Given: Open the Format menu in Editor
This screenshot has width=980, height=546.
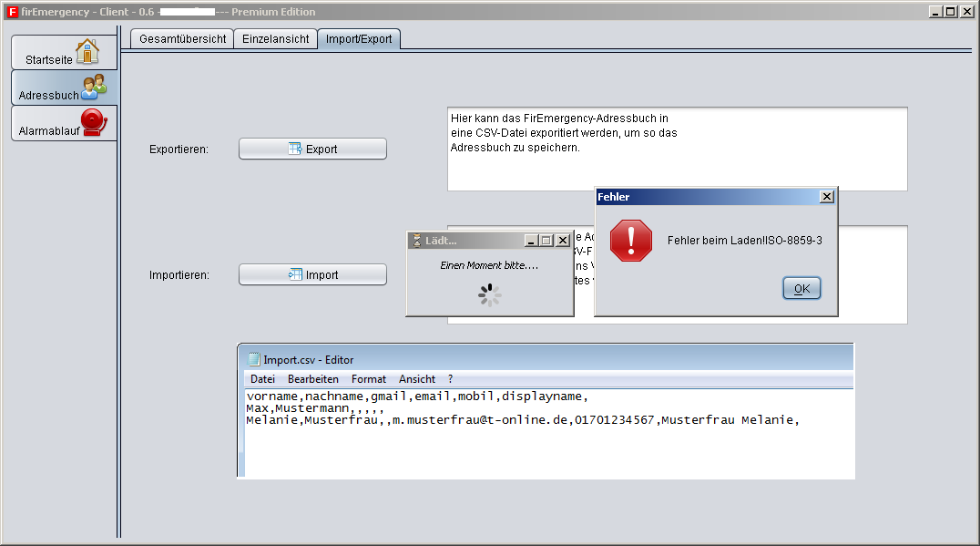Looking at the screenshot, I should (x=368, y=379).
